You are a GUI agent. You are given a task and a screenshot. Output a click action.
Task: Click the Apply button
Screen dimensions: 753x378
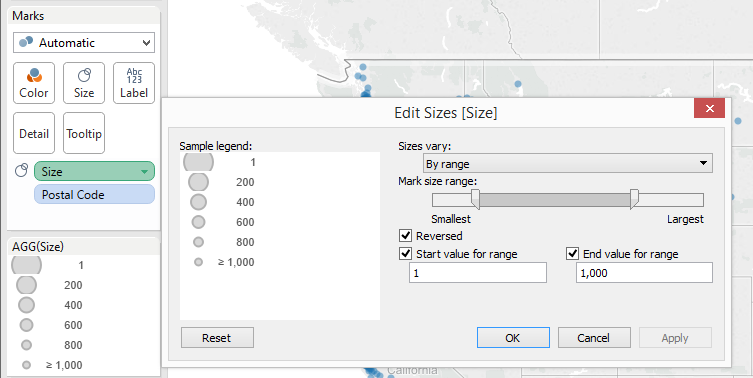pos(675,338)
